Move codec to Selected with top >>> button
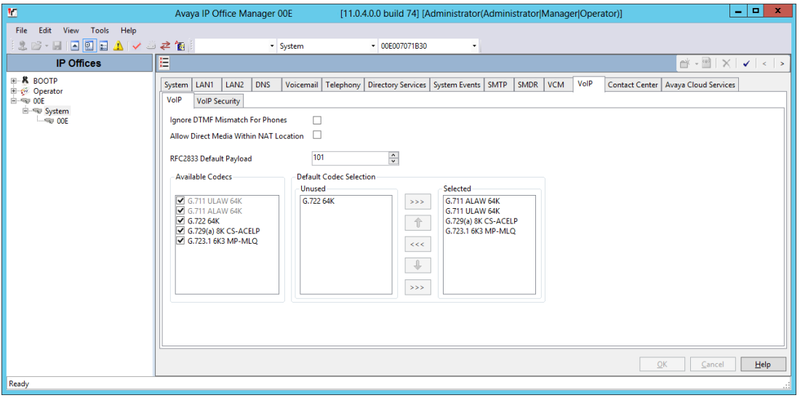800x398 pixels. click(417, 202)
